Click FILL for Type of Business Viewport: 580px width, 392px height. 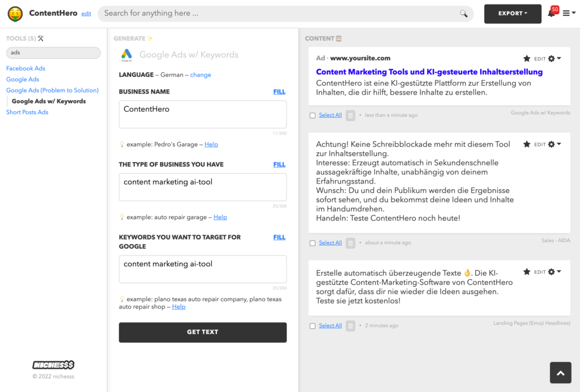279,165
